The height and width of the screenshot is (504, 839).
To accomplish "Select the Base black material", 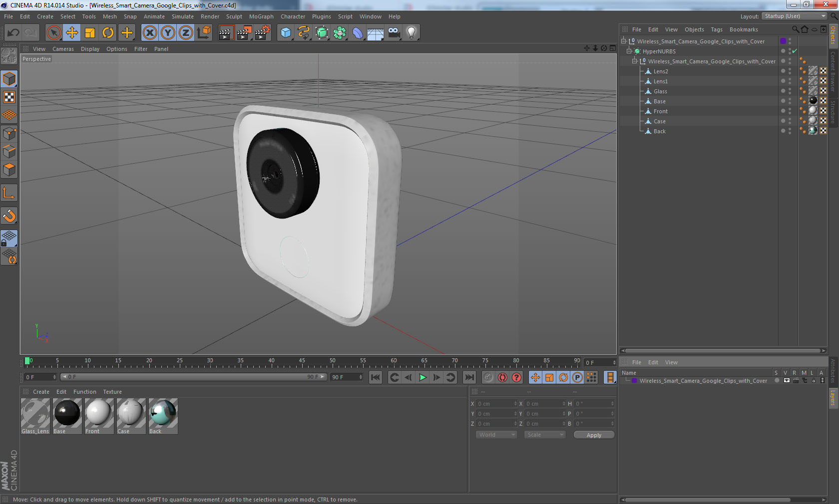I will tap(67, 416).
